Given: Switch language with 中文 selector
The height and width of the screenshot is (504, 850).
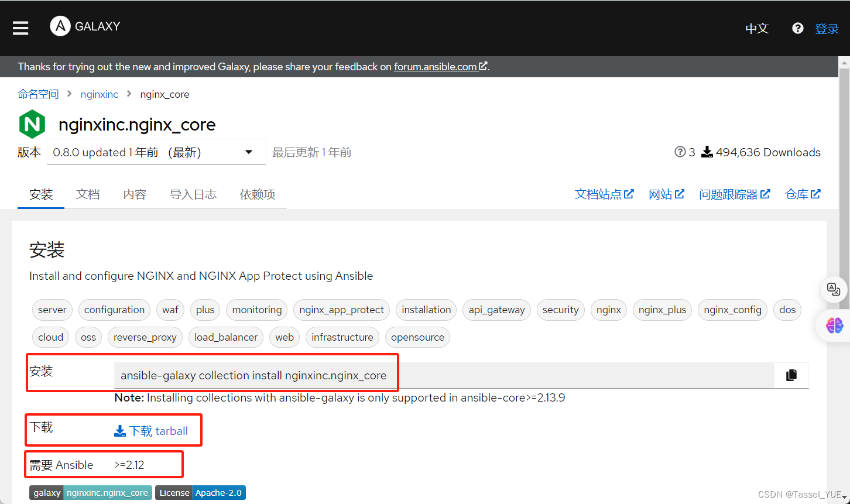Looking at the screenshot, I should coord(756,28).
